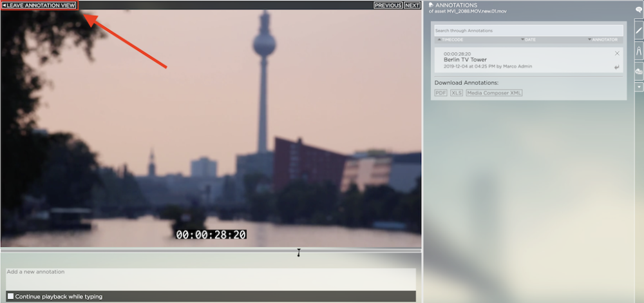Click the timeline annotation marker below video
644x303 pixels.
[x=299, y=252]
